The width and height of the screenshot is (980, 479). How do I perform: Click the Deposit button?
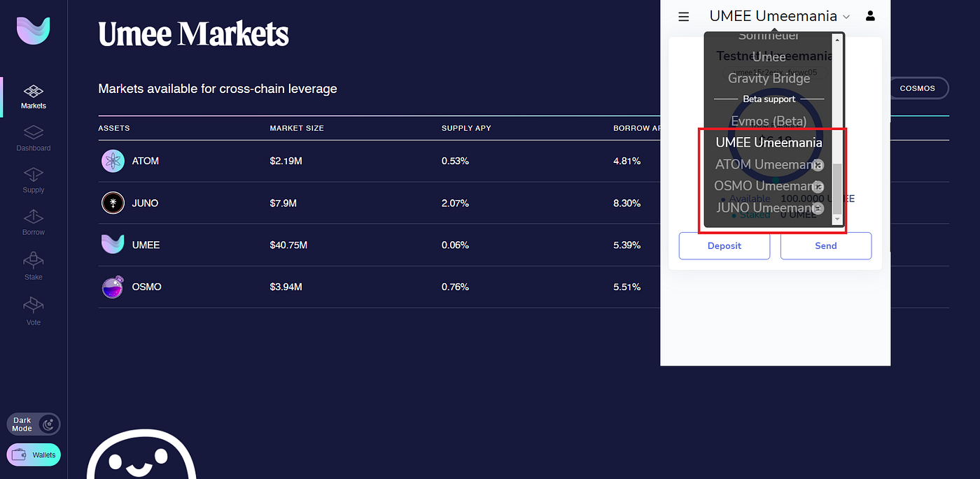[724, 245]
